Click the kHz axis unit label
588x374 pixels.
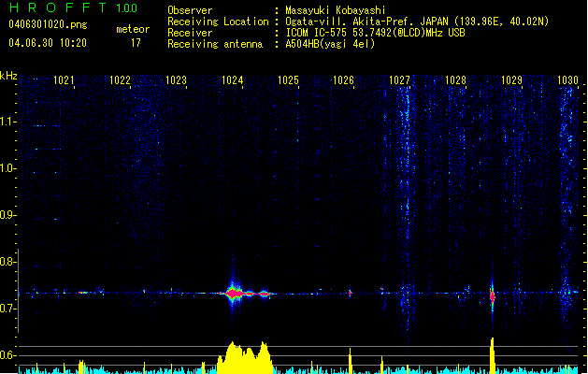[8, 76]
